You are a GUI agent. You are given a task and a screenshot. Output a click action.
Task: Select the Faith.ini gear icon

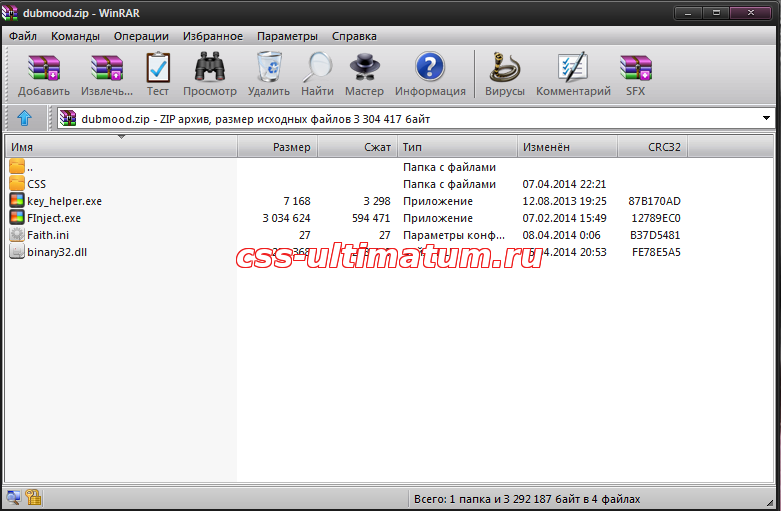coord(17,235)
